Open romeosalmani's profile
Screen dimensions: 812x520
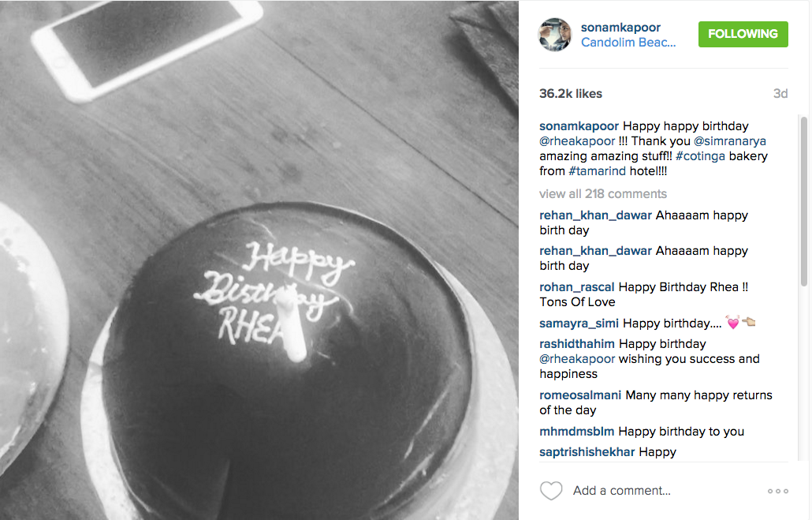pos(580,395)
